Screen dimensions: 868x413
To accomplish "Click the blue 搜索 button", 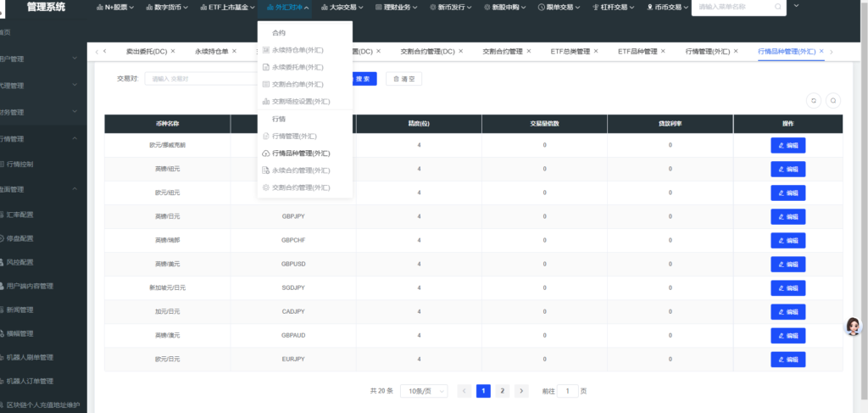I will [x=363, y=79].
